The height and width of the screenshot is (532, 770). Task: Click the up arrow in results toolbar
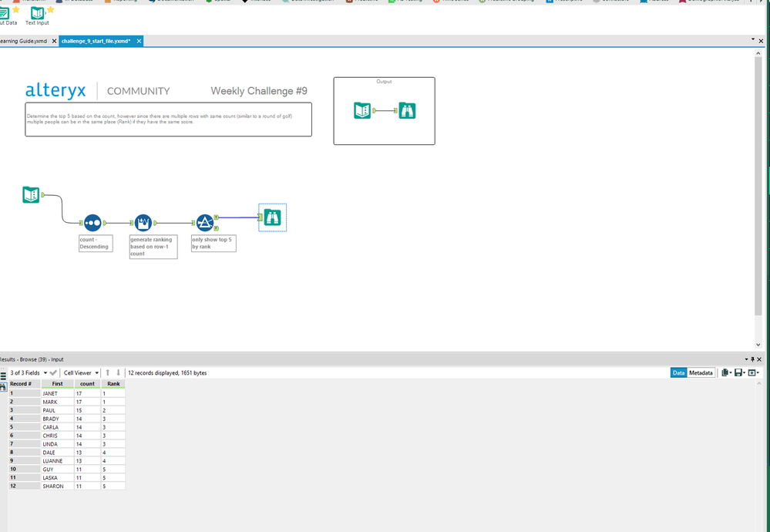pos(108,373)
